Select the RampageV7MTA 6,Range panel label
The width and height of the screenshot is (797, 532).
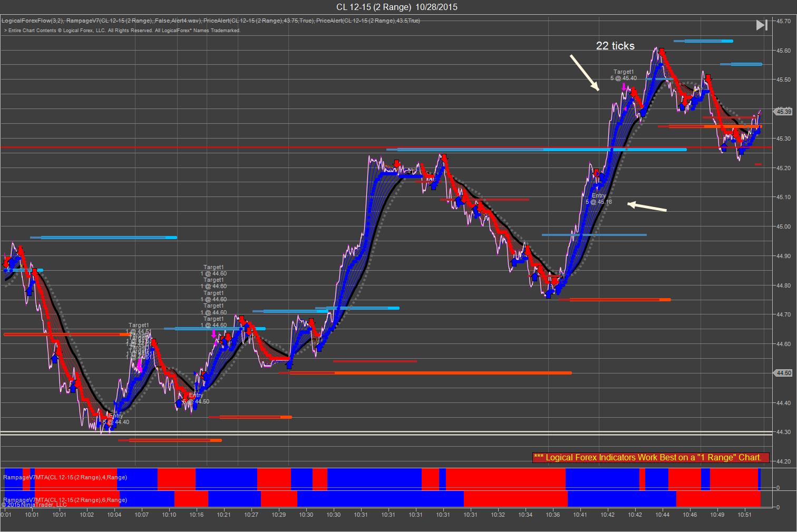click(65, 500)
